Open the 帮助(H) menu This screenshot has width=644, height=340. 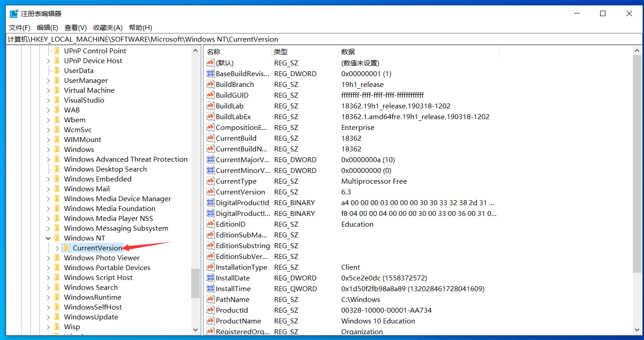click(x=141, y=27)
